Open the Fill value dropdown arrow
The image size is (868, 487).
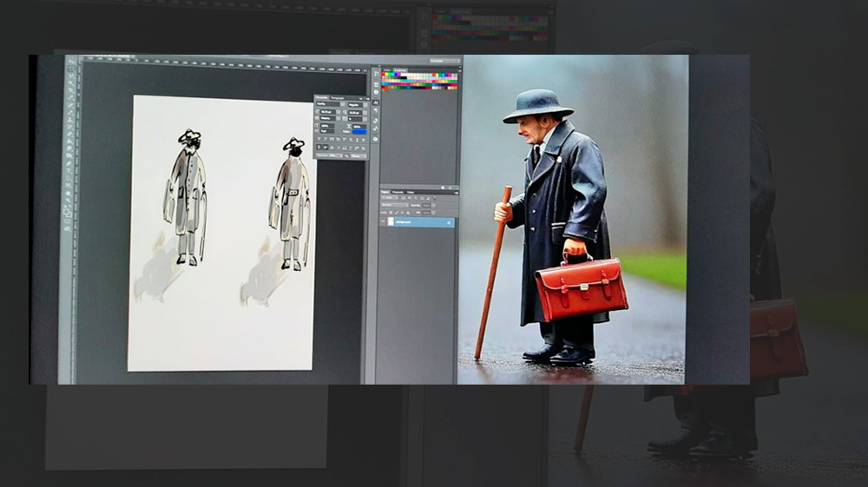coord(433,212)
